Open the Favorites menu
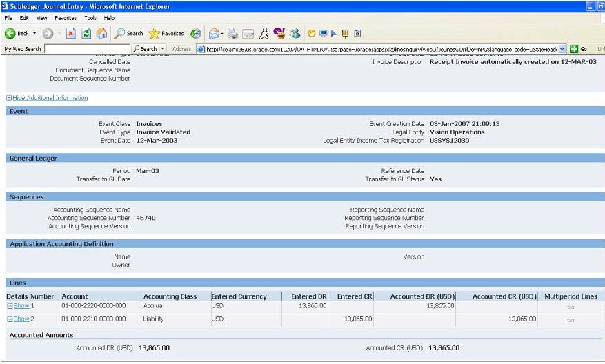The height and width of the screenshot is (364, 605). tap(66, 18)
